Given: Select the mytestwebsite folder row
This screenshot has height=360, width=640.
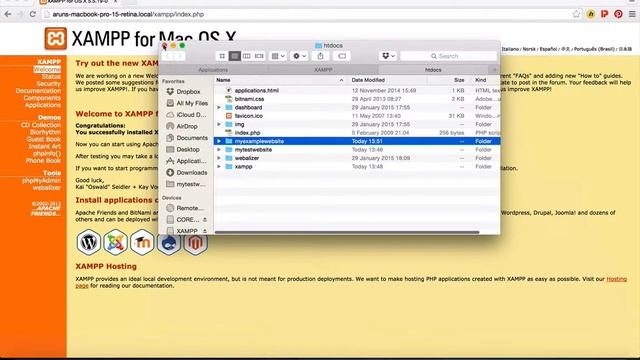Looking at the screenshot, I should 357,150.
